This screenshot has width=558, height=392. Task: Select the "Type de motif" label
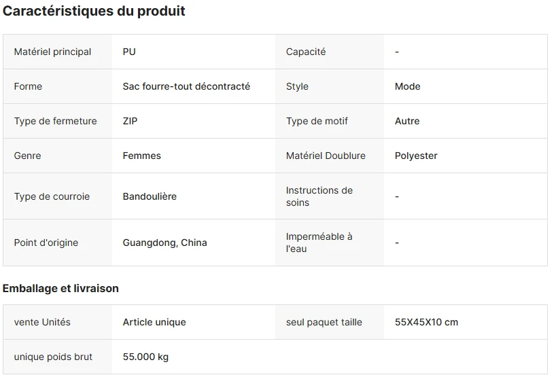pyautogui.click(x=317, y=121)
